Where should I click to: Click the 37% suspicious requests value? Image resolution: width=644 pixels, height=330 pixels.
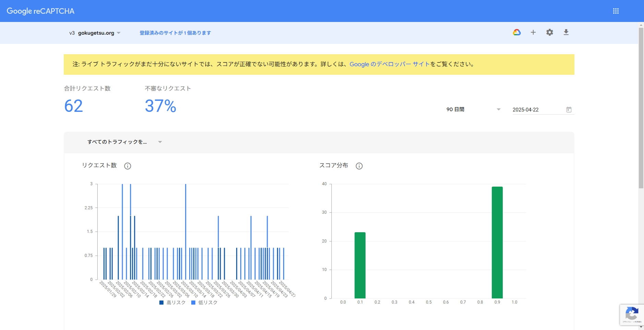[x=160, y=106]
